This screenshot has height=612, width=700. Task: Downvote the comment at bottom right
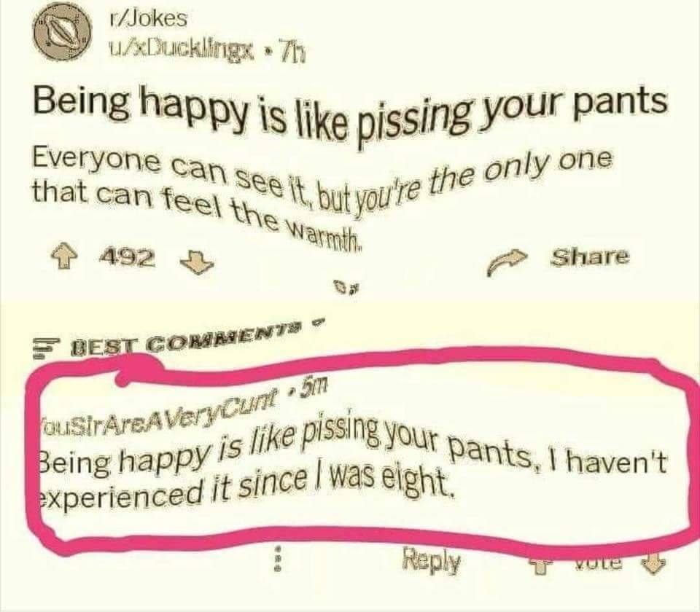click(x=653, y=563)
